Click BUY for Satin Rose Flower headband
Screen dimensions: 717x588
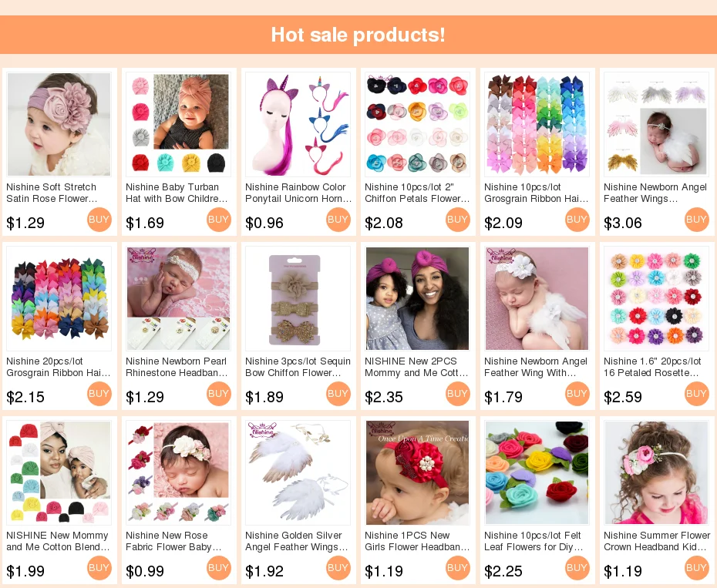click(x=99, y=220)
